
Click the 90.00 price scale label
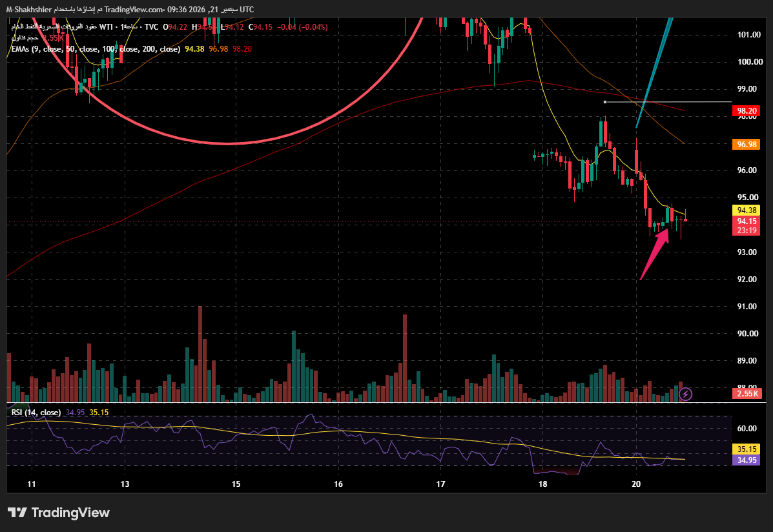tap(749, 333)
